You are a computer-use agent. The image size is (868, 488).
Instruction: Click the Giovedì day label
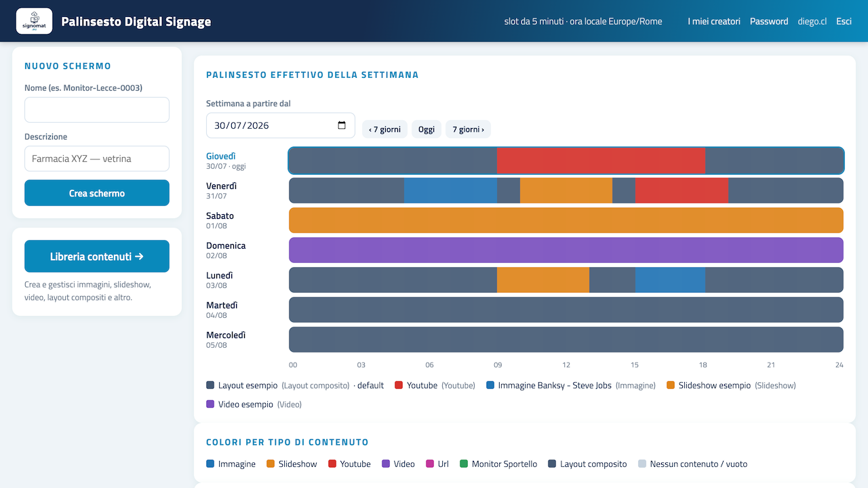pyautogui.click(x=220, y=156)
